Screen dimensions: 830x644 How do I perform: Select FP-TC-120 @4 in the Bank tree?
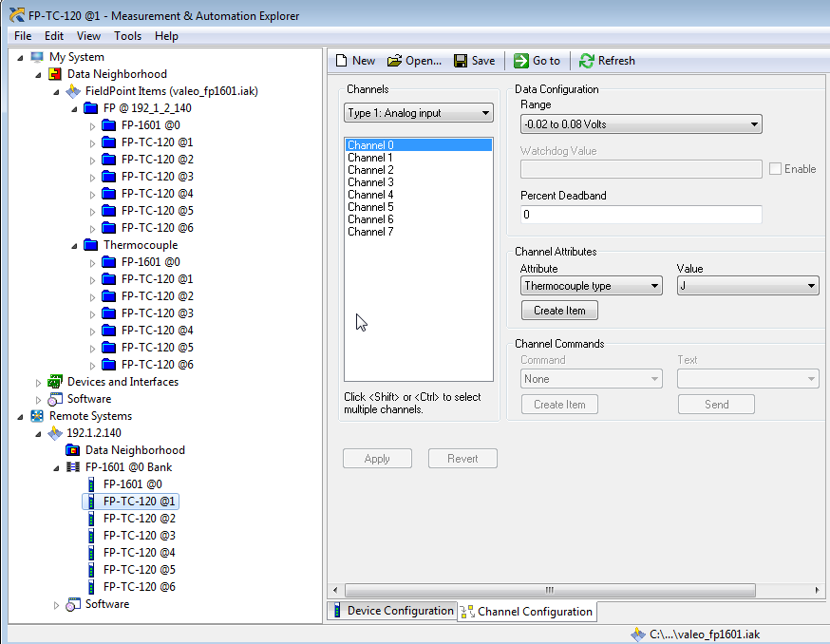coord(140,553)
